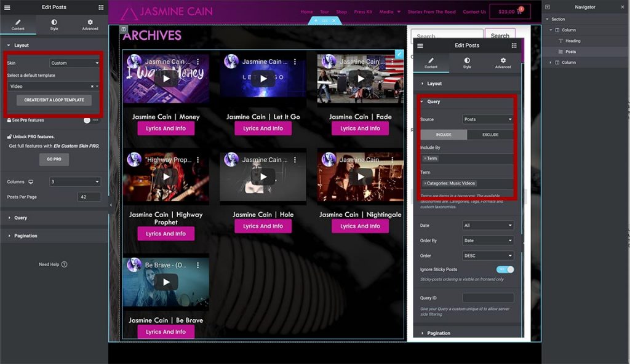Click Lyrics And Info under Nightingale
Image resolution: width=630 pixels, height=364 pixels.
click(360, 226)
